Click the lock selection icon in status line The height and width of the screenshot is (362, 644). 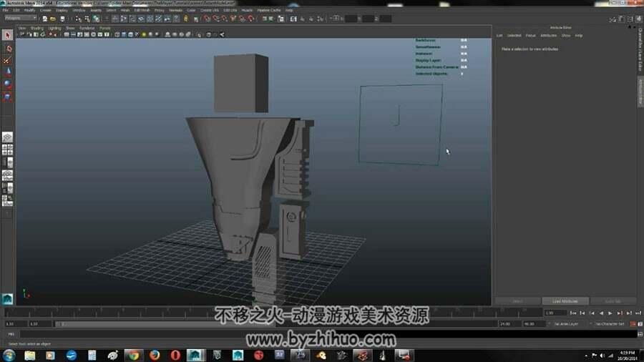(x=186, y=19)
